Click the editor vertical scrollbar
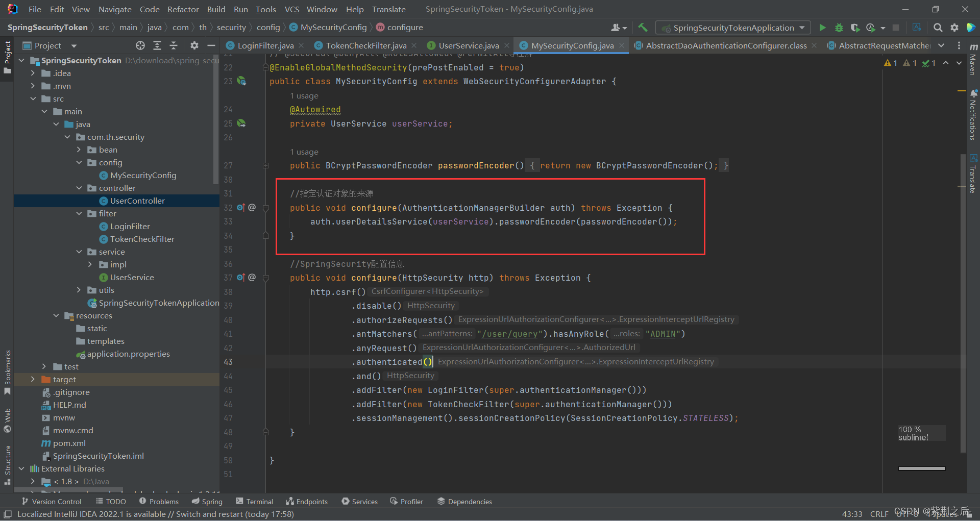This screenshot has width=980, height=521. pos(963,303)
